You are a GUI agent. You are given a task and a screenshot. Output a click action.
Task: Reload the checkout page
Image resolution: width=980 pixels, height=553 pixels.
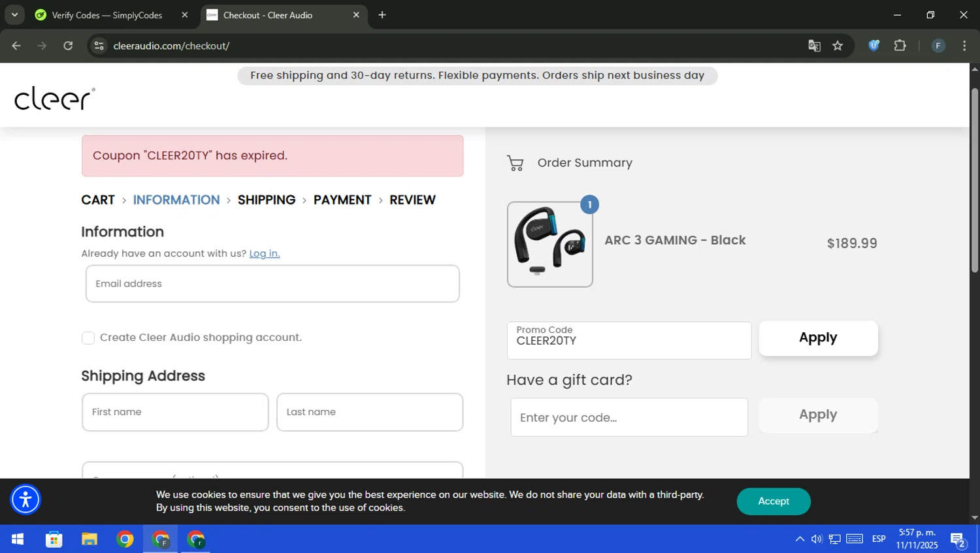68,46
